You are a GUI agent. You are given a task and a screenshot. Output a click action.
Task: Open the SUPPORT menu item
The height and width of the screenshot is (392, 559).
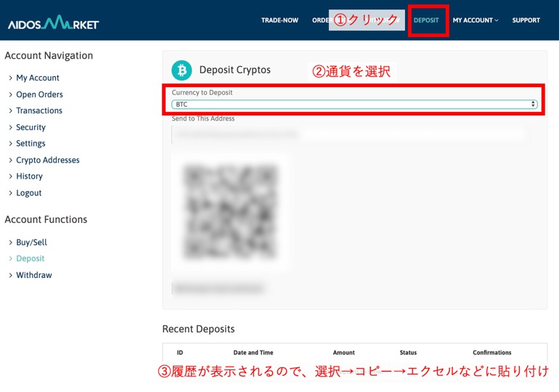coord(526,20)
